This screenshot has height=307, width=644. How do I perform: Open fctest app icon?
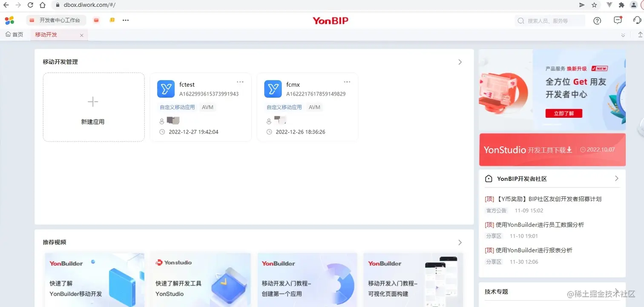click(x=166, y=89)
